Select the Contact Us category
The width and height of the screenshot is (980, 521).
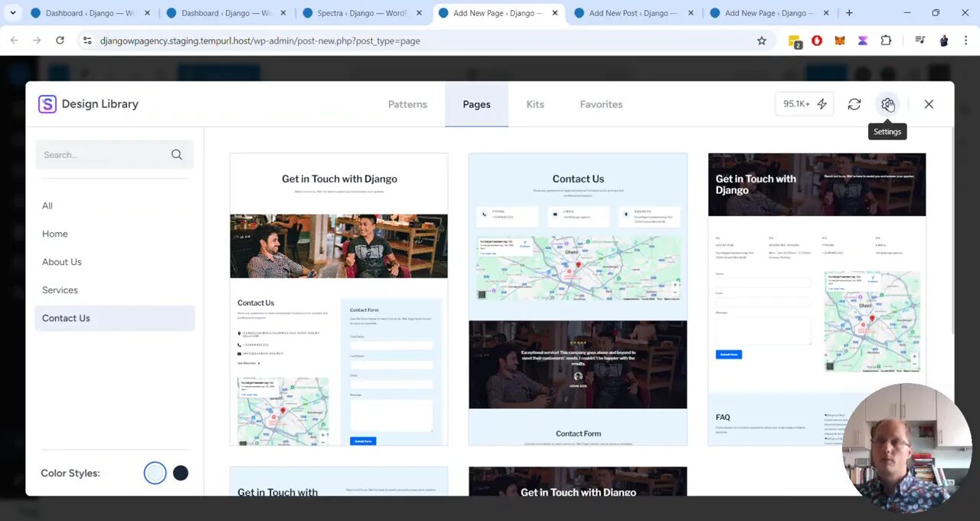point(115,318)
